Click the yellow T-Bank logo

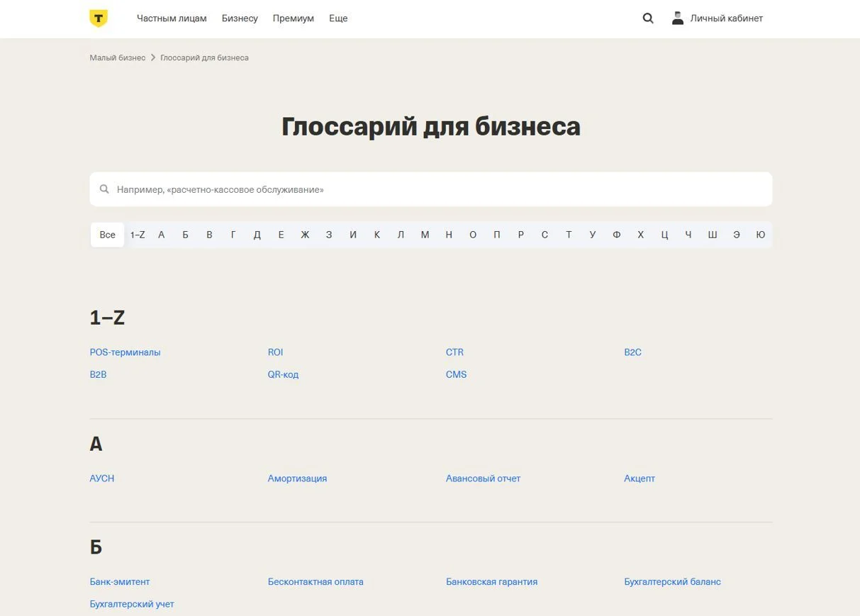tap(99, 18)
